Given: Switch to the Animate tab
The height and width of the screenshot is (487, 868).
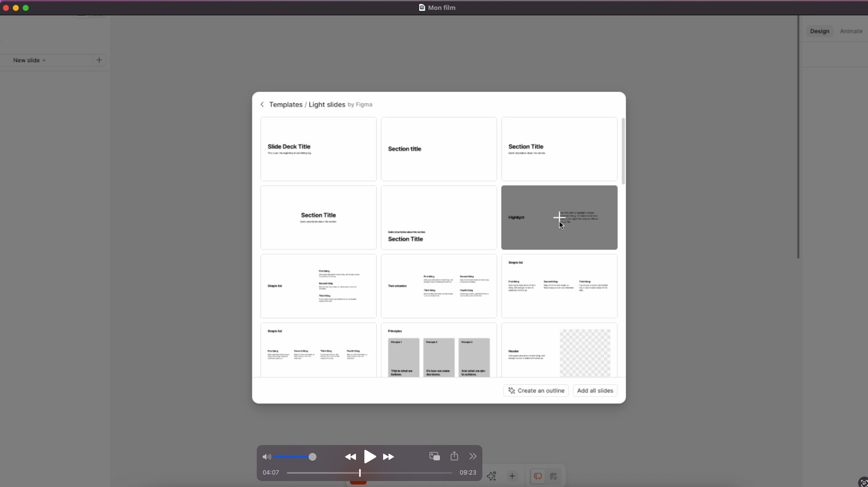Looking at the screenshot, I should (851, 31).
